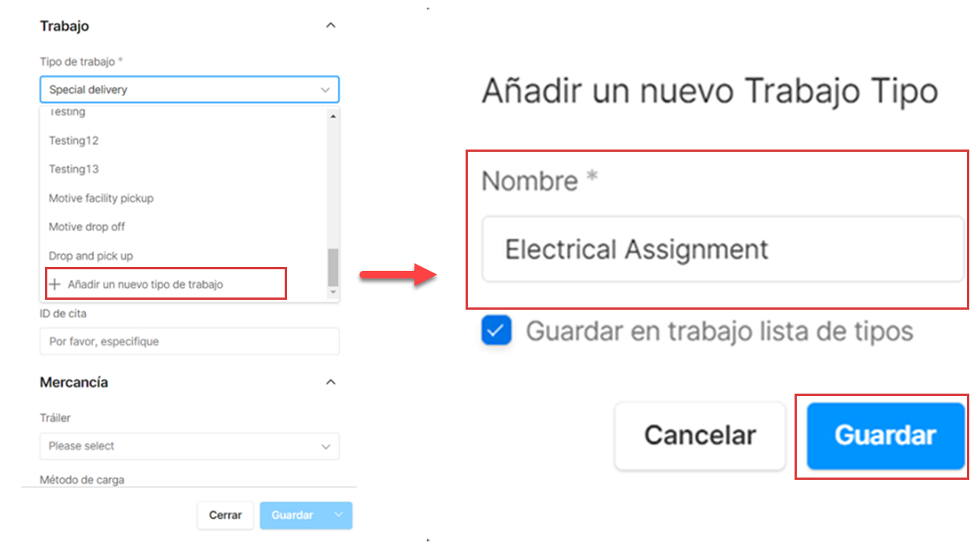Choose Motive drop off option
The image size is (980, 550).
pyautogui.click(x=87, y=227)
